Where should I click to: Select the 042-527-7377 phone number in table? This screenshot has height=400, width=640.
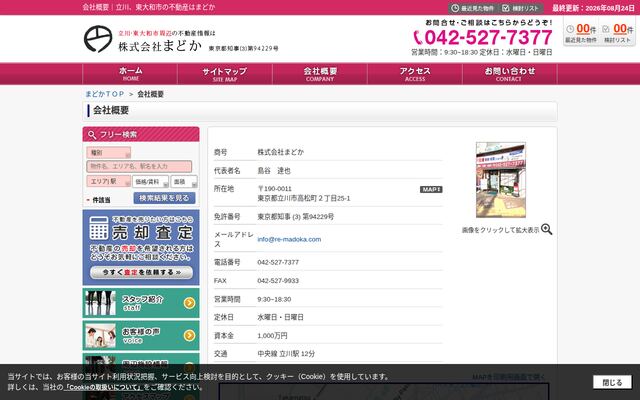tap(278, 262)
